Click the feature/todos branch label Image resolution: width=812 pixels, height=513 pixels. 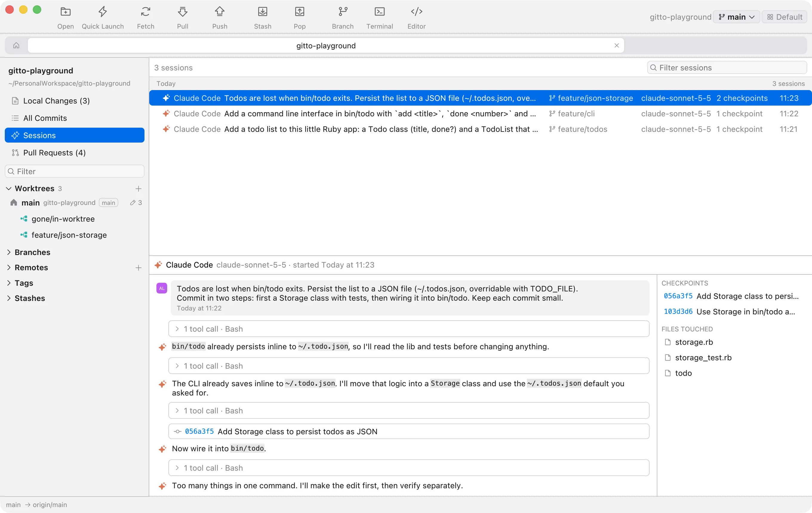click(578, 129)
